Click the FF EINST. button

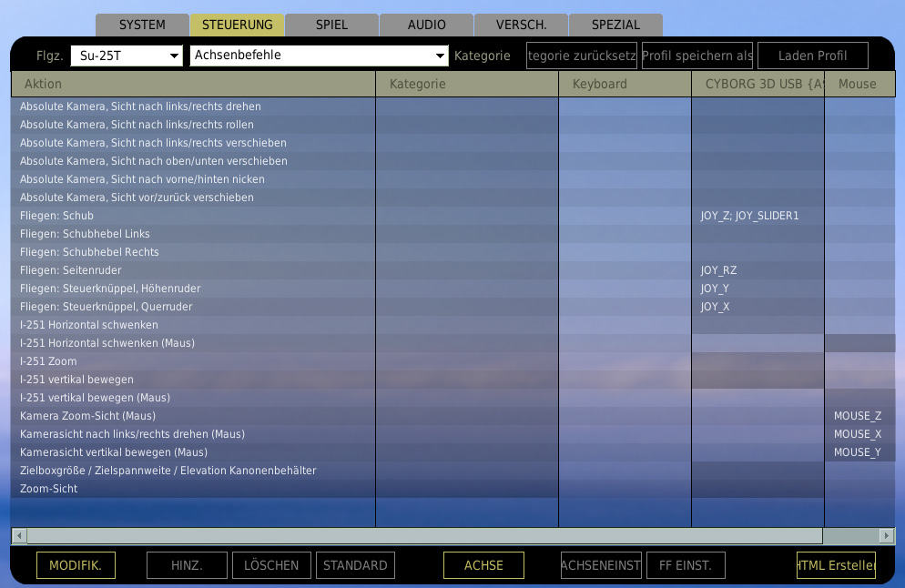pos(686,565)
